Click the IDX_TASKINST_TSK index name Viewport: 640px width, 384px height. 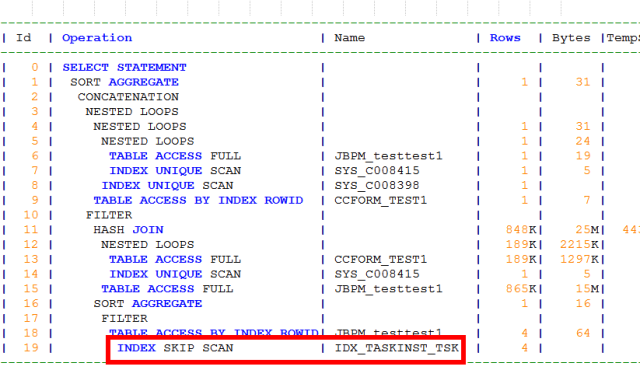pos(396,348)
